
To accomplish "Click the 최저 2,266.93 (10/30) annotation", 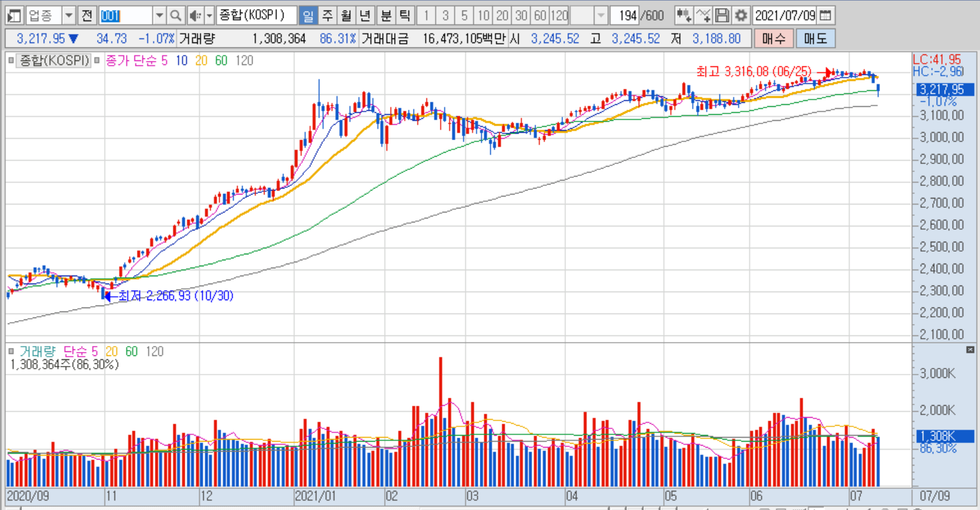I will [175, 296].
